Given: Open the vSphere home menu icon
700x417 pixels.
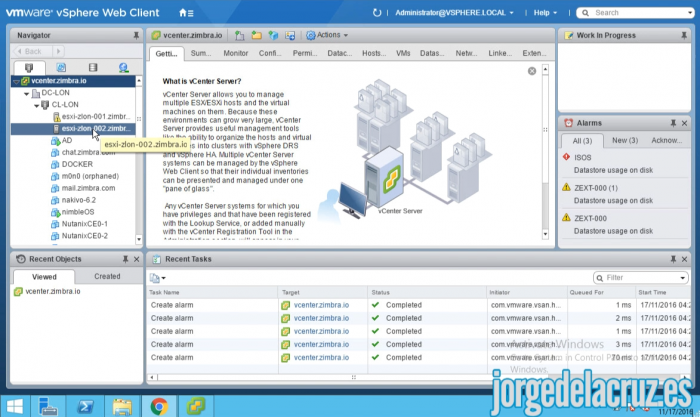Looking at the screenshot, I should [186, 13].
